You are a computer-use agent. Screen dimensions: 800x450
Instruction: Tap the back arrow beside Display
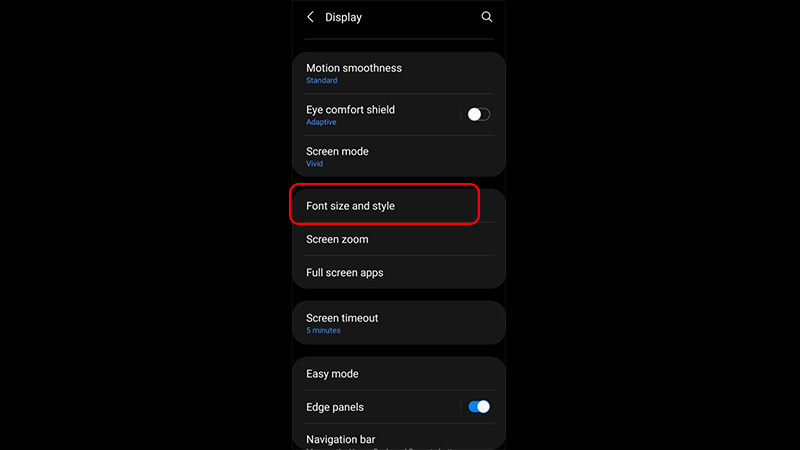[310, 17]
